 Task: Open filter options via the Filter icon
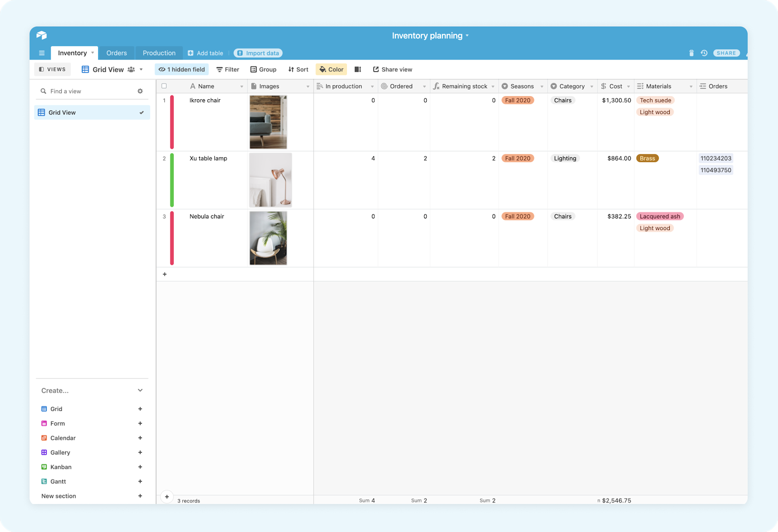click(227, 69)
